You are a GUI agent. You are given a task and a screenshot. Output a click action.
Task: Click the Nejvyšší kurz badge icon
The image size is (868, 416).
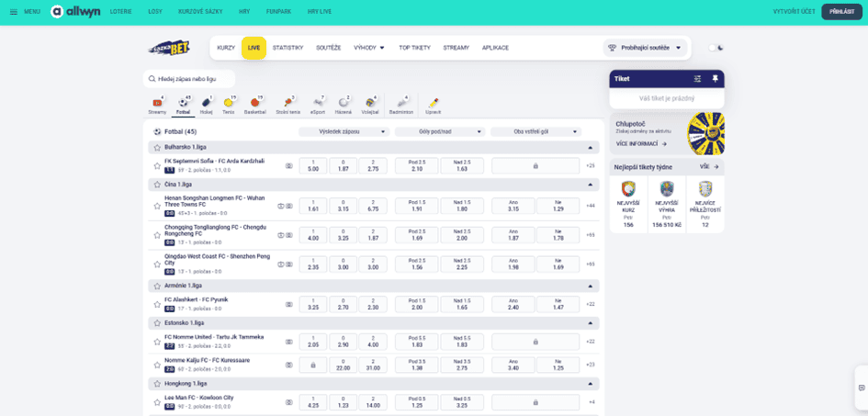click(x=628, y=190)
